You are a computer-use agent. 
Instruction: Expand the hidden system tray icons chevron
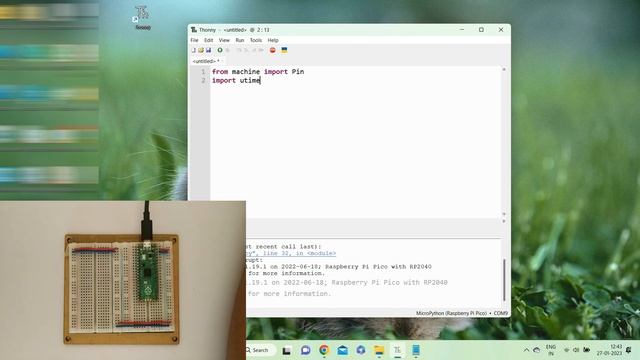click(526, 350)
